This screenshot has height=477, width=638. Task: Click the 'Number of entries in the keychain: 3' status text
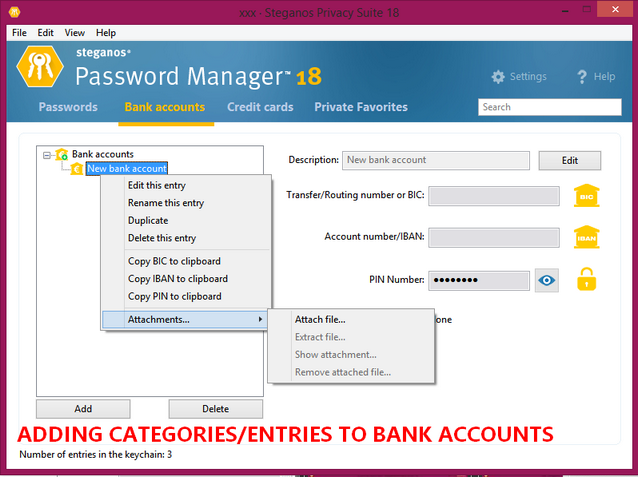(x=96, y=454)
